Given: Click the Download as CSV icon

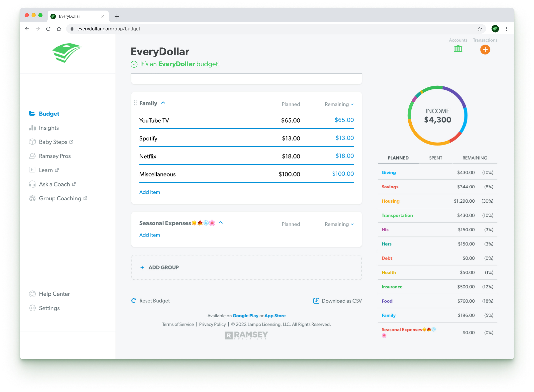Looking at the screenshot, I should tap(316, 301).
